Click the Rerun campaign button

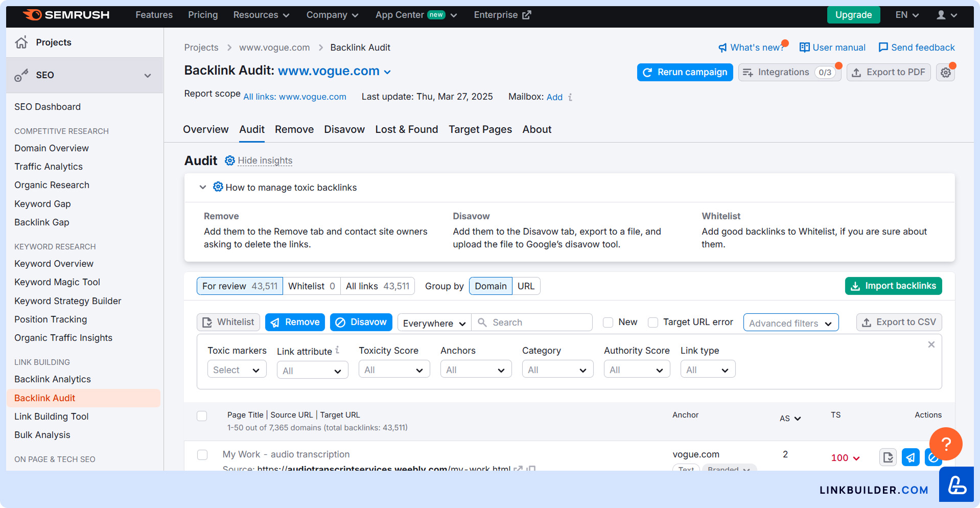(685, 73)
